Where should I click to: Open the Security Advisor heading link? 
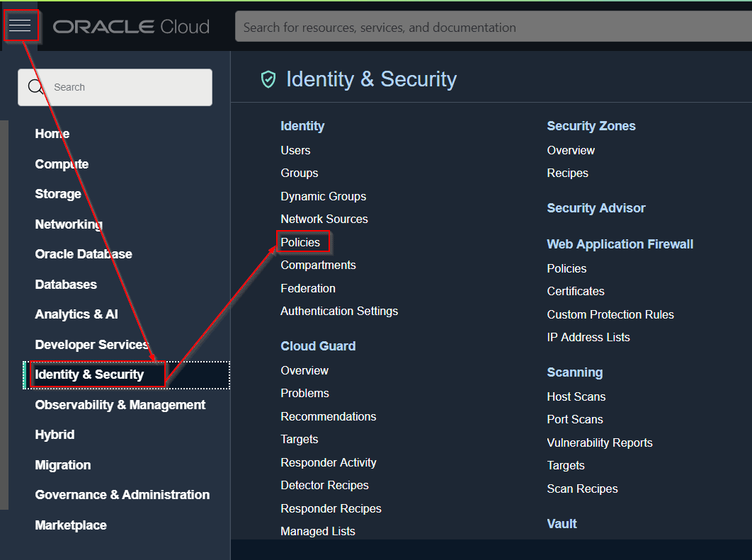coord(596,208)
